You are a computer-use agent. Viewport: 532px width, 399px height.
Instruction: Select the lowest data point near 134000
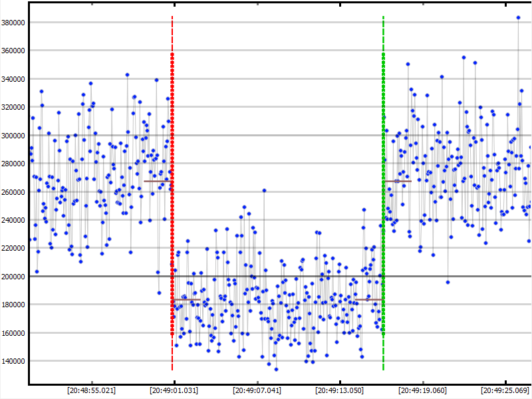tap(276, 369)
